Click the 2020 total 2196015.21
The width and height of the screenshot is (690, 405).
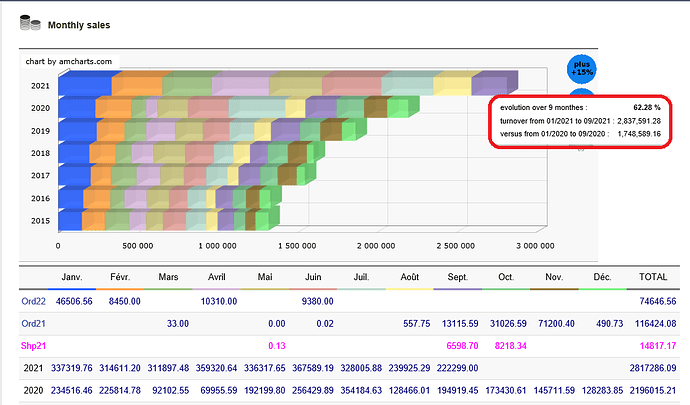click(653, 390)
